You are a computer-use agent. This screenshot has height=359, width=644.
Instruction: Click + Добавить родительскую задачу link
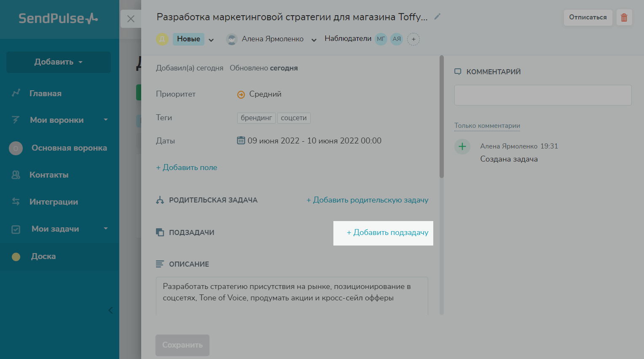(368, 200)
